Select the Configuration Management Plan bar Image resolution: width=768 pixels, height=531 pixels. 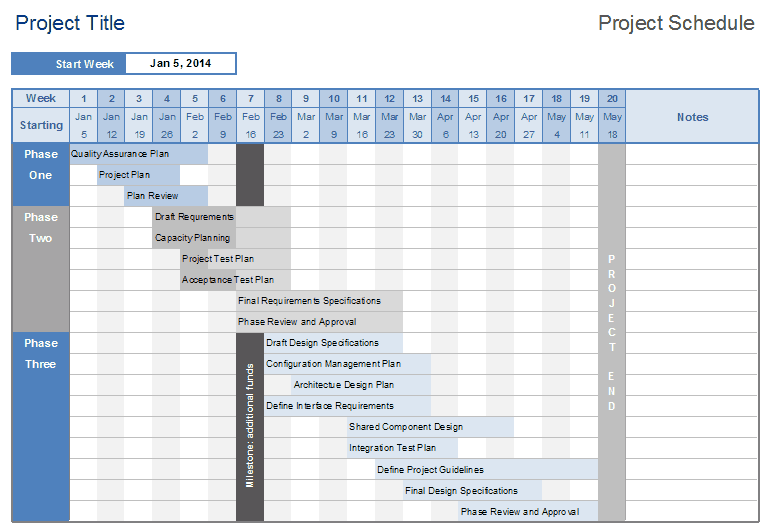347,364
